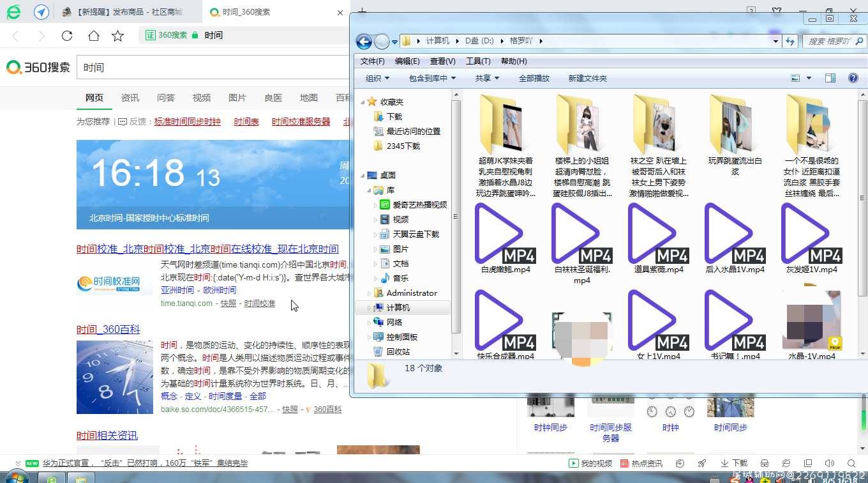Image resolution: width=868 pixels, height=483 pixels.
Task: Open the 组织 dropdown in Explorer toolbar
Action: click(x=377, y=78)
